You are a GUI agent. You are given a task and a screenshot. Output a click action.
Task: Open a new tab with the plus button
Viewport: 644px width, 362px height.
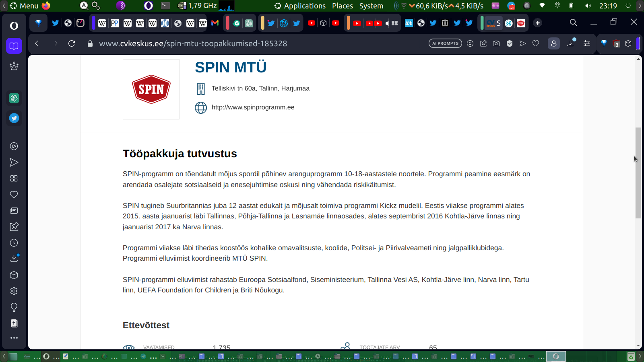[x=538, y=23]
